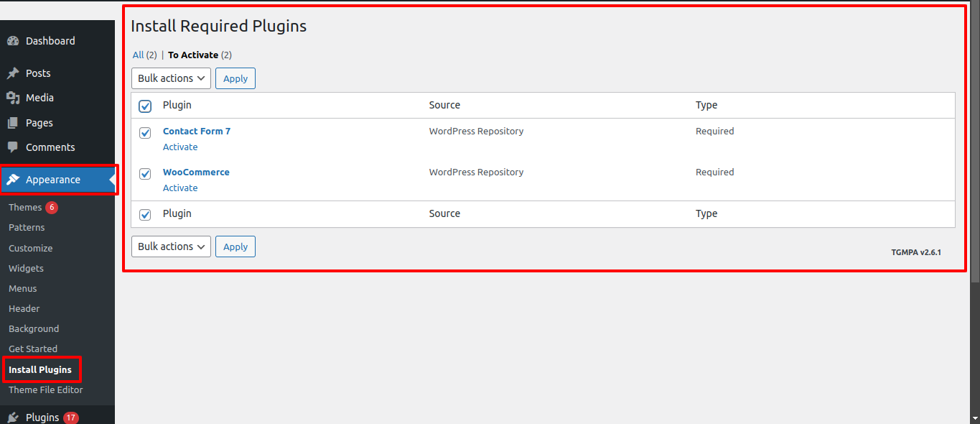Uncheck the Contact Form 7 checkbox

pos(145,133)
